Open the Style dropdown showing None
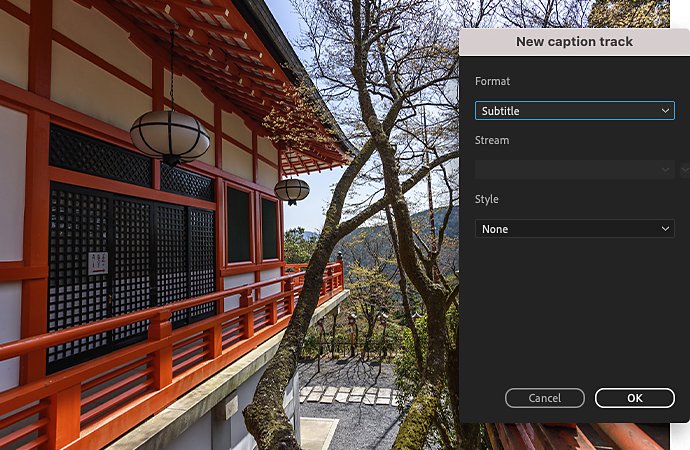This screenshot has height=450, width=690. tap(574, 229)
